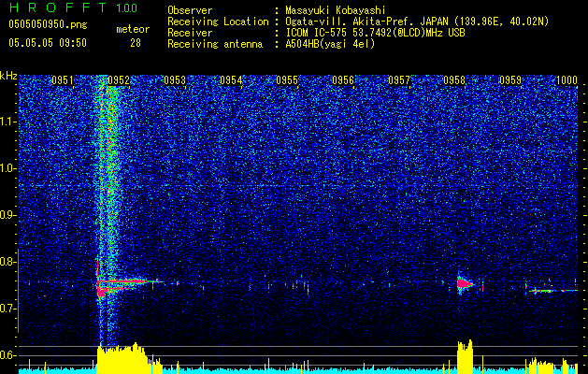
Task: Click the 0951 time marker
Action: (63, 80)
